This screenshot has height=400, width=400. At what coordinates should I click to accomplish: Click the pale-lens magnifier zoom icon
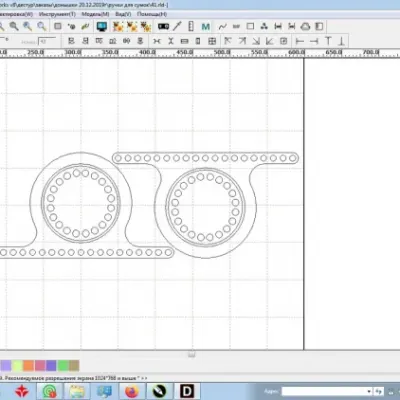[x=42, y=26]
